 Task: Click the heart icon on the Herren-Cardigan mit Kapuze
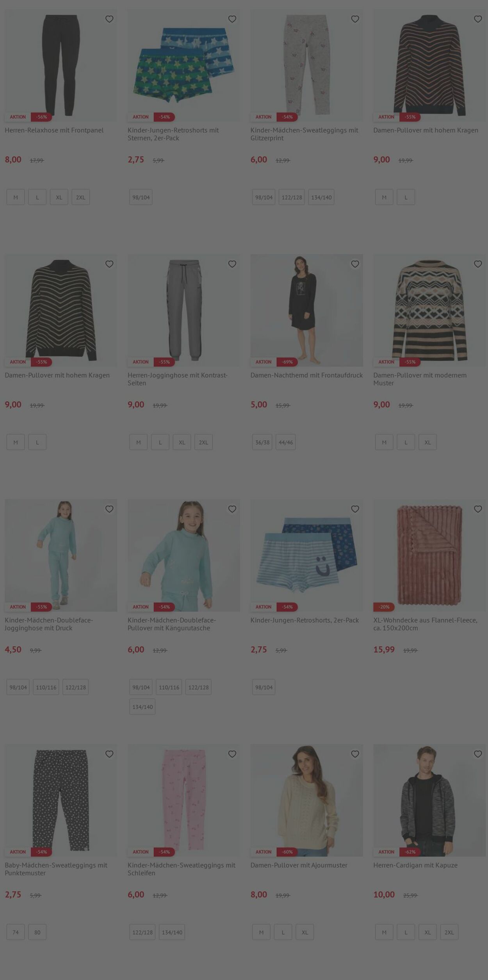click(x=478, y=754)
